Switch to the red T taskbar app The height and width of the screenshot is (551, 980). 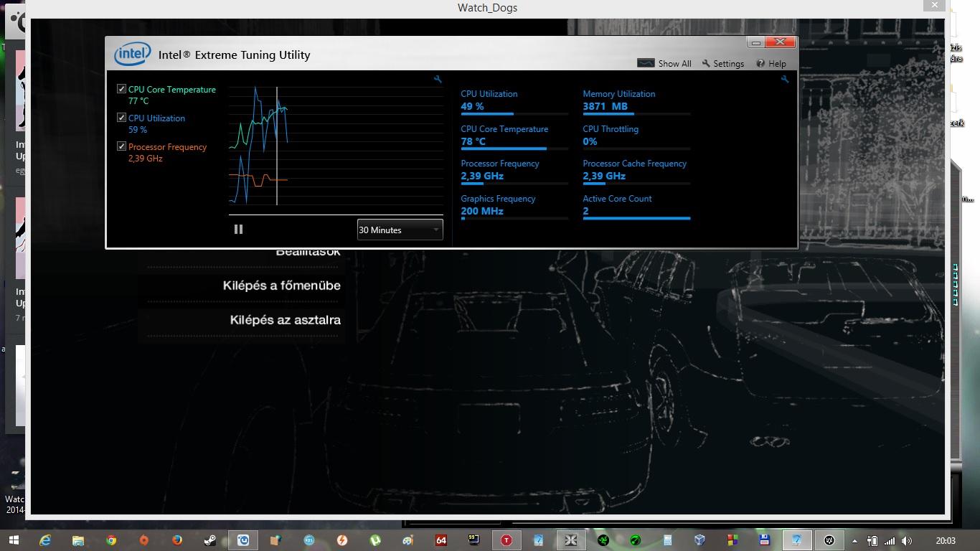click(x=507, y=540)
